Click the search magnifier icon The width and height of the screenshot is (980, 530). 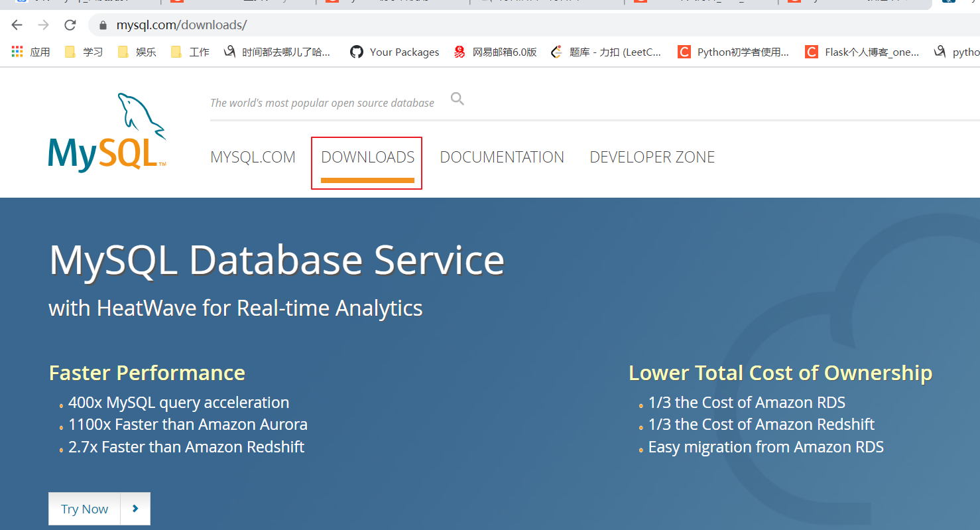[x=458, y=99]
